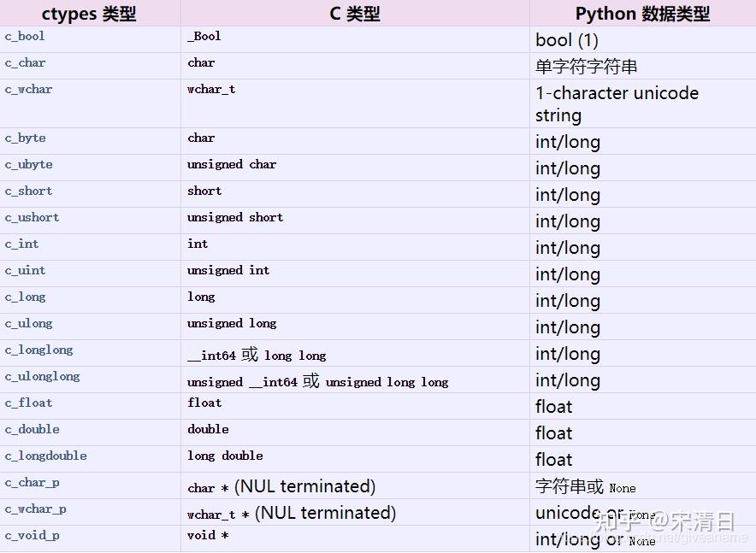
Task: Click the c_double type cell
Action: pyautogui.click(x=32, y=429)
